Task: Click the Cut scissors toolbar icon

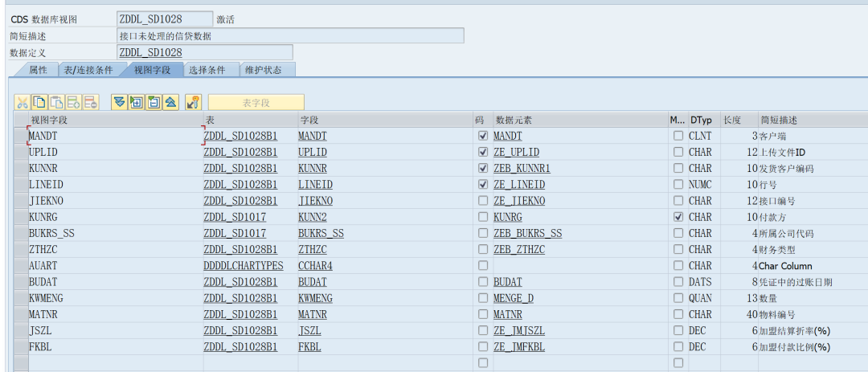Action: coord(23,102)
